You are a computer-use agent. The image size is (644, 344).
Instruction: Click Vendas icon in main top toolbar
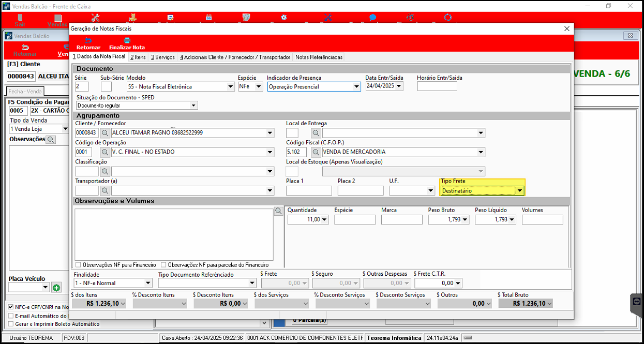tap(57, 18)
